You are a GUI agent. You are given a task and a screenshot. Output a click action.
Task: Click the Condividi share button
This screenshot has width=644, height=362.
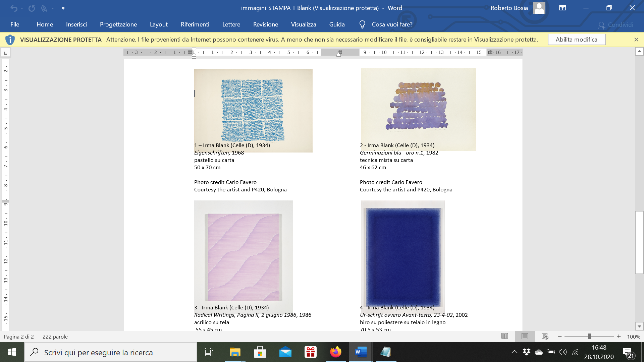[x=615, y=25]
